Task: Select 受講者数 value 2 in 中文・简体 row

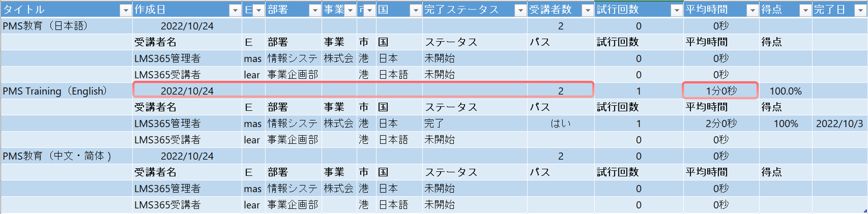Action: coord(560,156)
